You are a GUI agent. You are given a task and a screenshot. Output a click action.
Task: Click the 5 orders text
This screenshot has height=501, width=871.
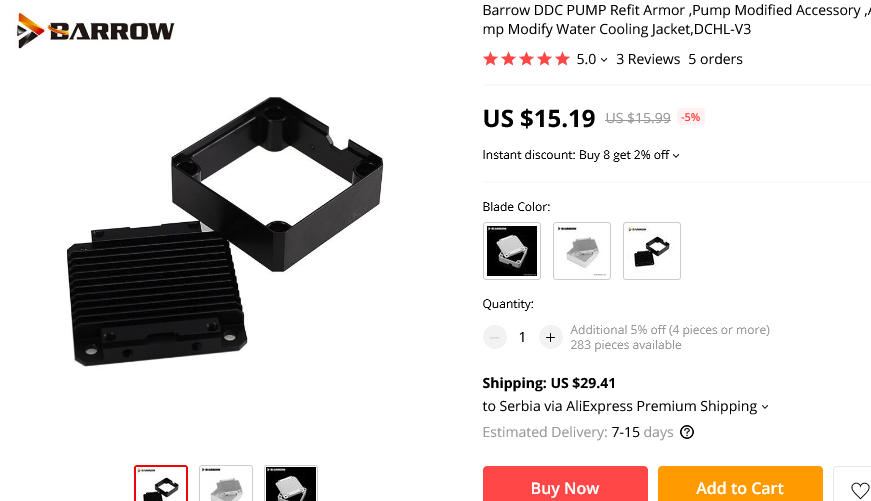(x=715, y=59)
